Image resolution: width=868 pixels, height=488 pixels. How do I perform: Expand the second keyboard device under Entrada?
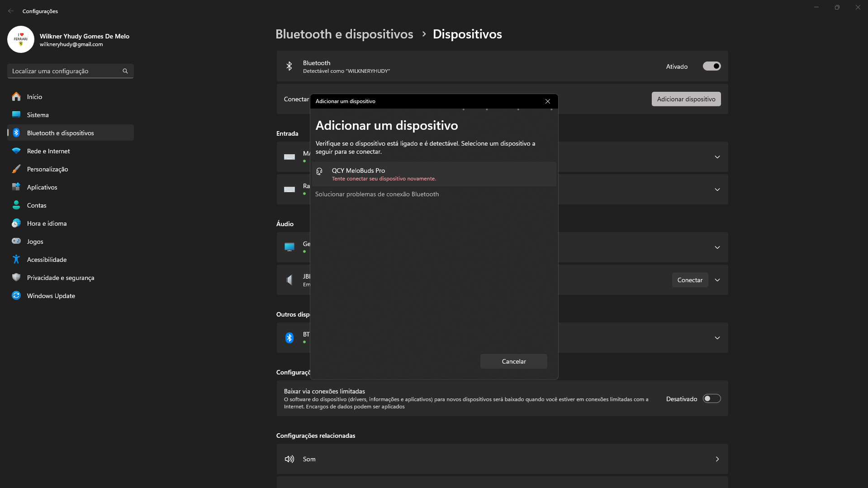717,190
